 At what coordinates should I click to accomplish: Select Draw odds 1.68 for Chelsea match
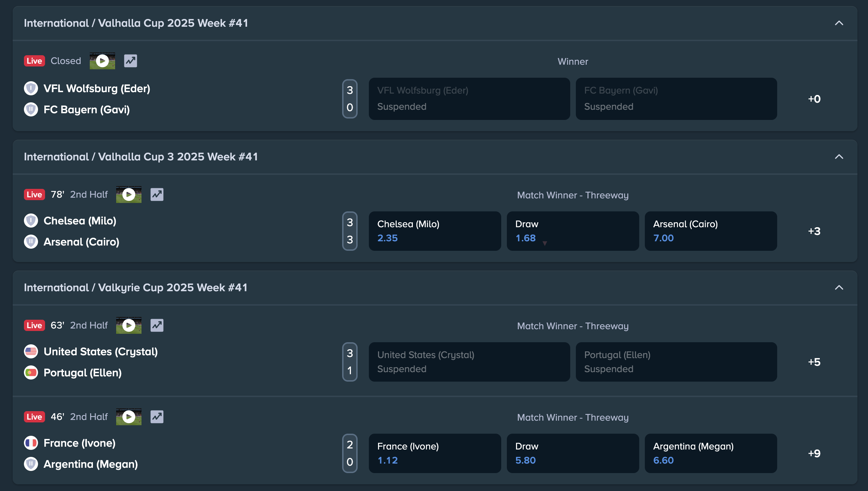click(x=573, y=231)
